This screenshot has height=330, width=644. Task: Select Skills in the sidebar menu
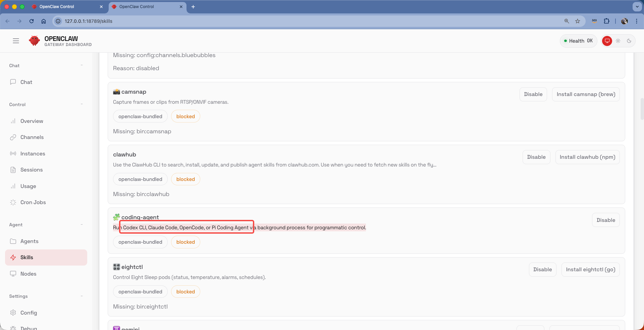[27, 257]
